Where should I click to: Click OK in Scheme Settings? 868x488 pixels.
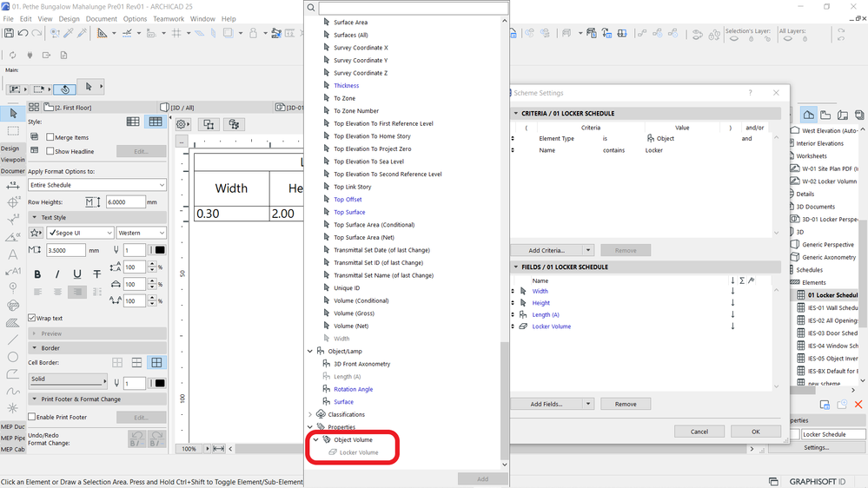756,432
